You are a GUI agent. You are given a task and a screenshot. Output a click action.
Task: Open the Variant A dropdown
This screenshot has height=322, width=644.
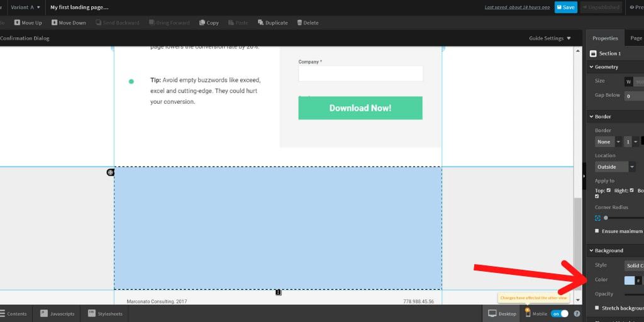(x=25, y=8)
